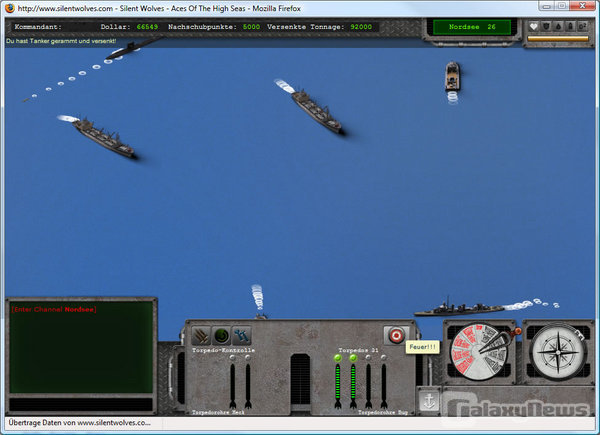This screenshot has width=600, height=435.
Task: Open the blue crew icon in the panel
Action: pyautogui.click(x=241, y=336)
